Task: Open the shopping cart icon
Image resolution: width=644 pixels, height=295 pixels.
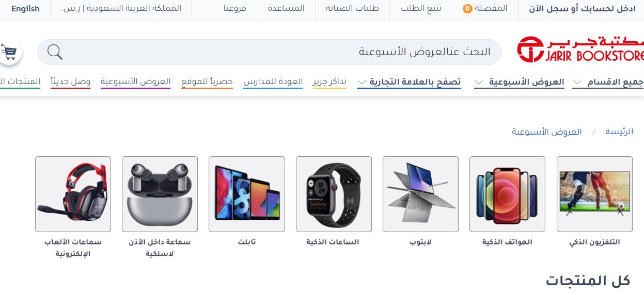Action: [x=9, y=52]
